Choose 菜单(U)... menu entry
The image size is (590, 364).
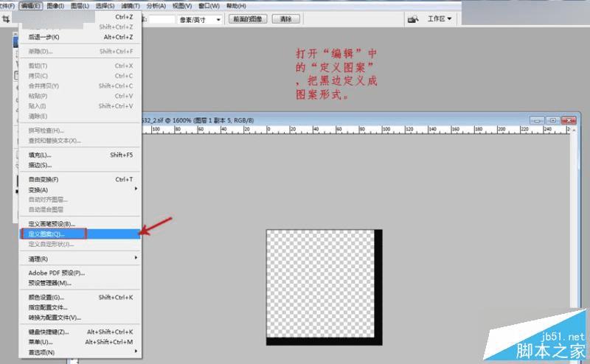click(80, 342)
